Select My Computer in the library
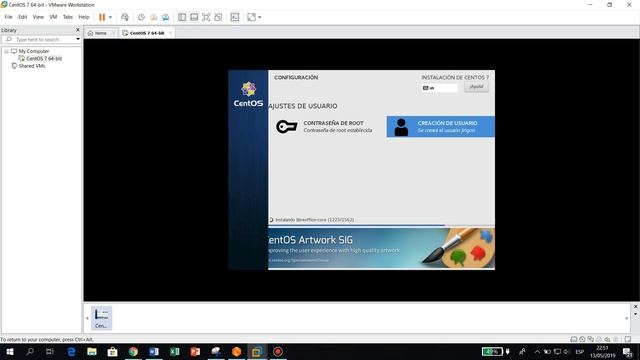The image size is (640, 360). pos(33,51)
